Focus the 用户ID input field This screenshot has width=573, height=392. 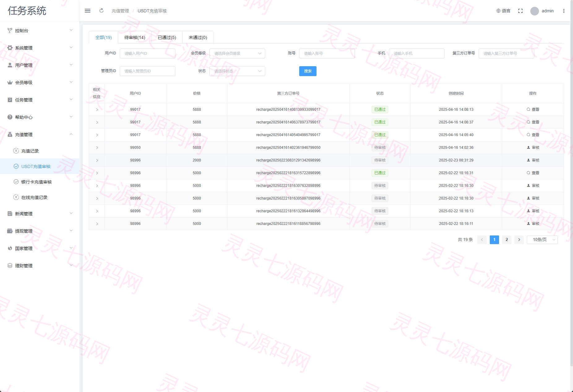(x=148, y=54)
